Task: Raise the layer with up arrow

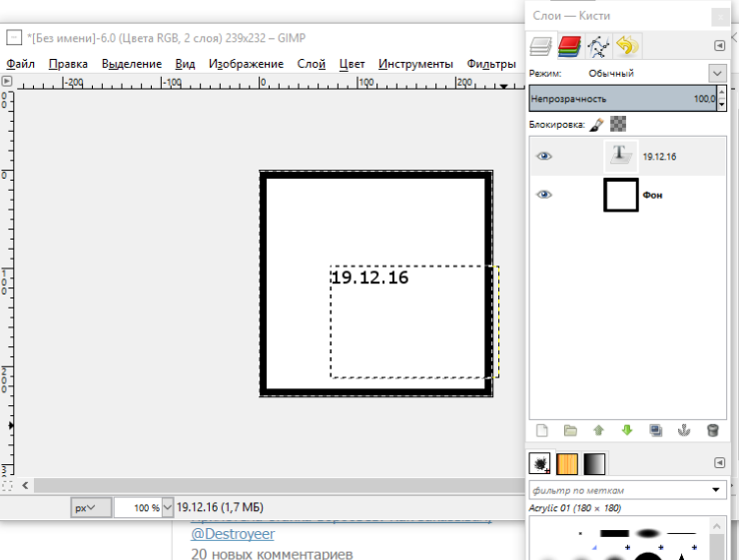Action: click(599, 430)
